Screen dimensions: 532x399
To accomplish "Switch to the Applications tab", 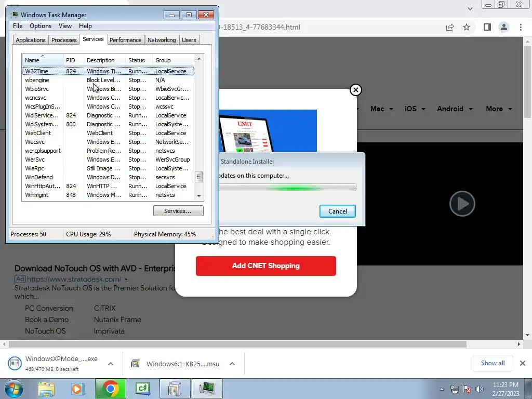I will 31,40.
